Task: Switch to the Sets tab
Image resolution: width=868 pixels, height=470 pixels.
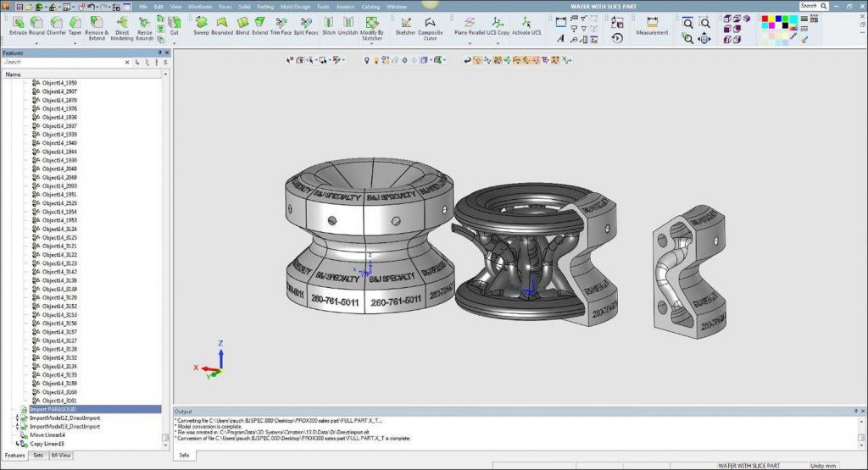Action: point(37,455)
